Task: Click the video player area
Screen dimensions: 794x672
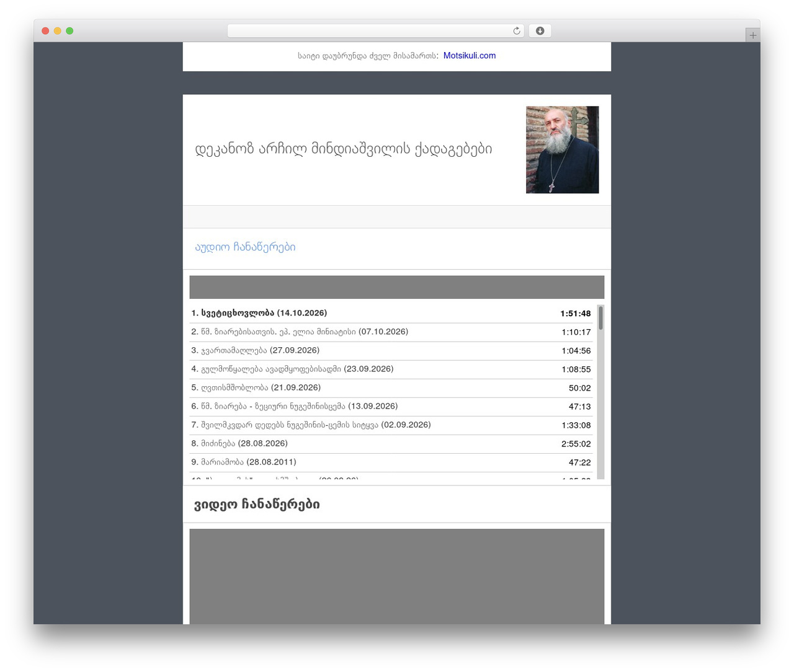Action: (x=397, y=577)
